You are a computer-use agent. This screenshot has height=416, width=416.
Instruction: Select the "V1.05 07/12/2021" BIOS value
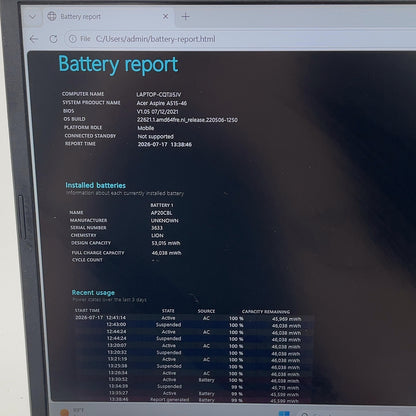[x=158, y=112]
